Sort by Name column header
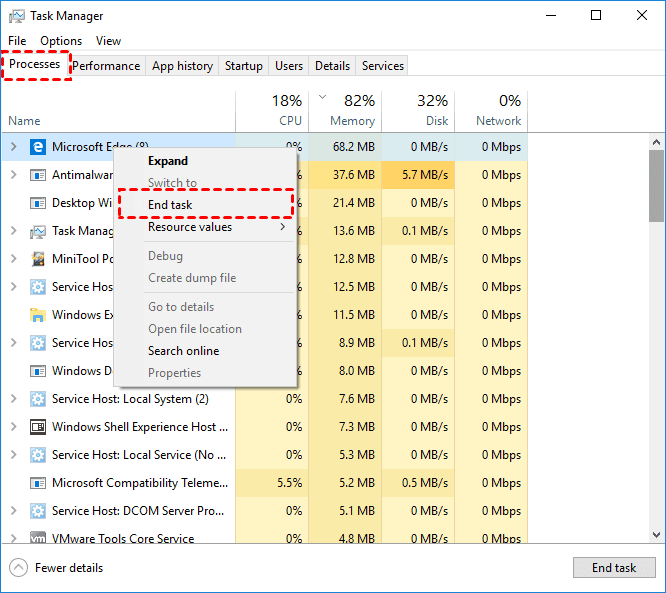The image size is (666, 593). [x=119, y=111]
